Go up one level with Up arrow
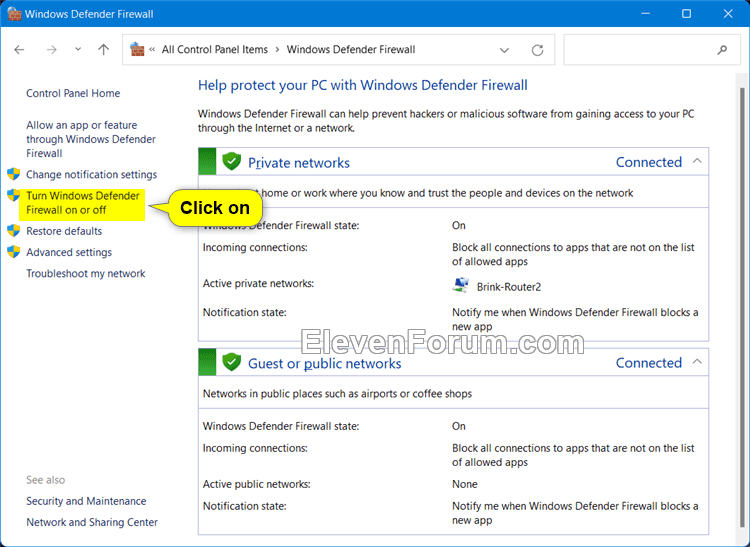 point(103,50)
